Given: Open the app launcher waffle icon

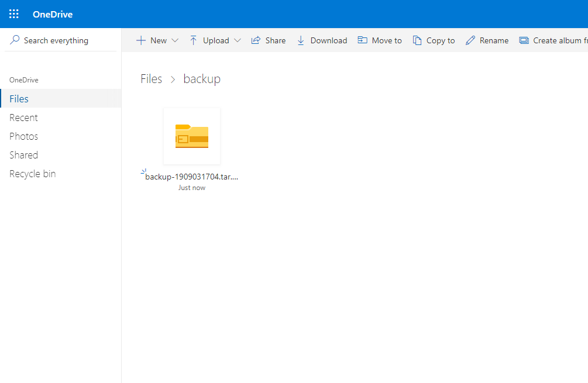Looking at the screenshot, I should click(x=14, y=14).
